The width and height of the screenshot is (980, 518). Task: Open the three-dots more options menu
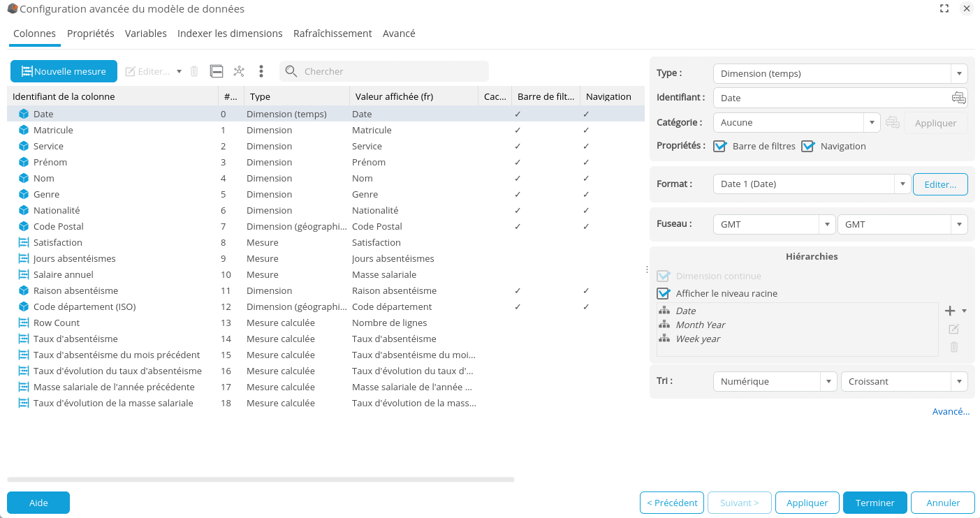coord(261,71)
